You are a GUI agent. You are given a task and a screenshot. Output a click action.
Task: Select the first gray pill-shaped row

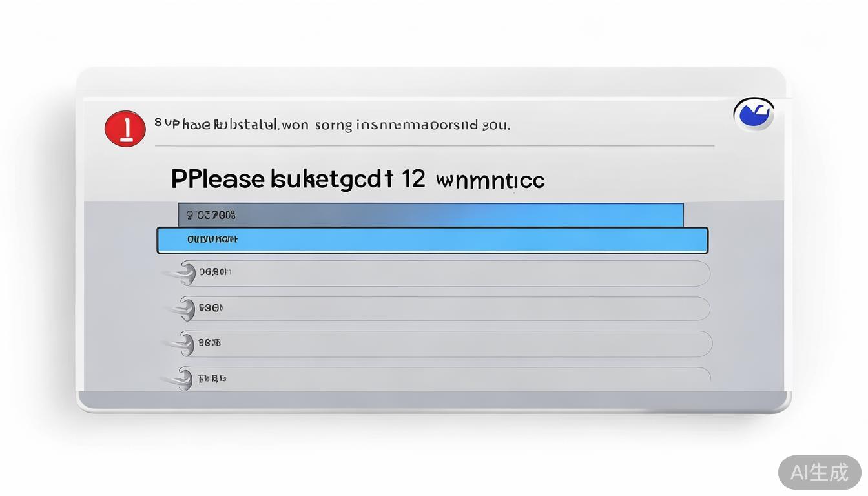pyautogui.click(x=452, y=273)
